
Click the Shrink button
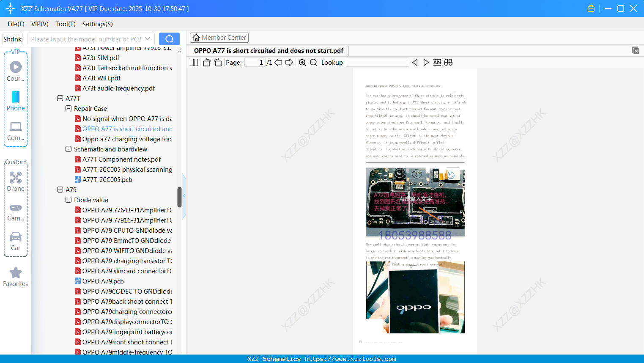(12, 39)
